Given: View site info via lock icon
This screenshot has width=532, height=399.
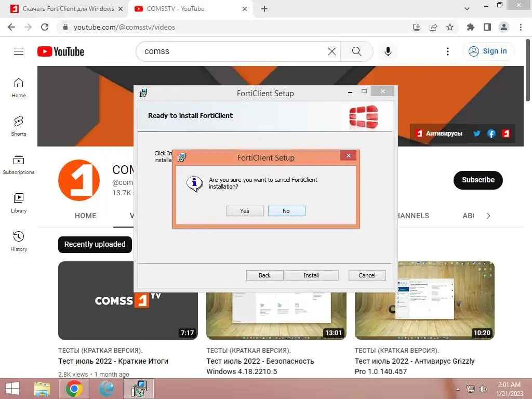Looking at the screenshot, I should [65, 27].
